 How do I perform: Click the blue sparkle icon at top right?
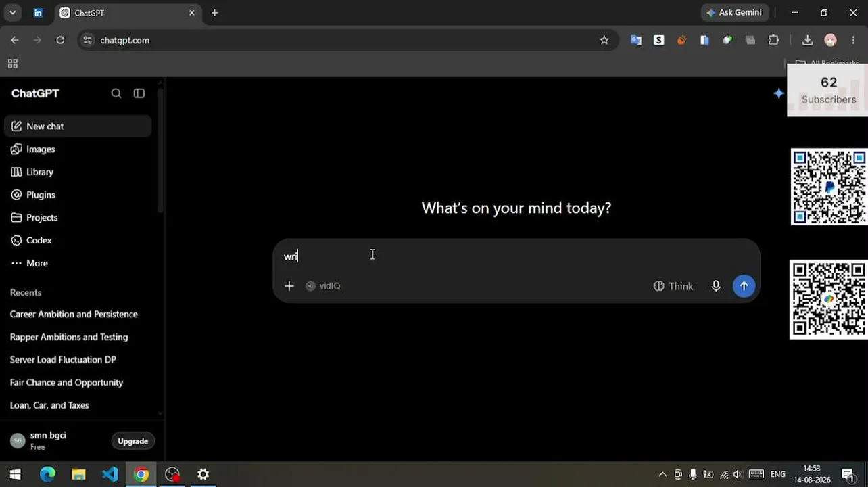coord(779,93)
